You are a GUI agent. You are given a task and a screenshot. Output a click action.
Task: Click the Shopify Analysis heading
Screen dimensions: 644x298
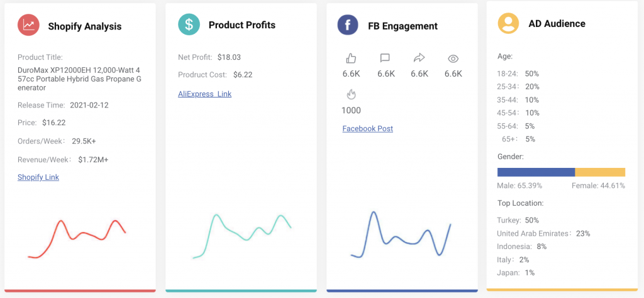[85, 26]
